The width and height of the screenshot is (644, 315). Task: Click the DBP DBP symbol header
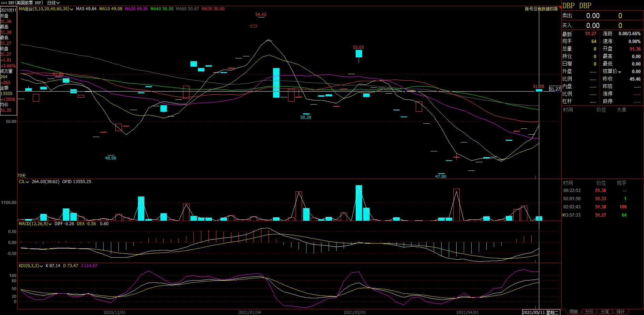coord(577,6)
